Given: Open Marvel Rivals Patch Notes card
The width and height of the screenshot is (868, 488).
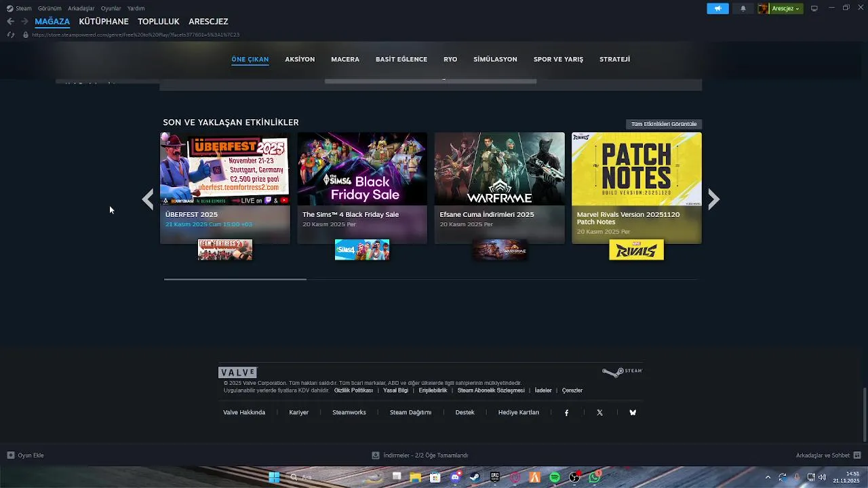Looking at the screenshot, I should (637, 188).
